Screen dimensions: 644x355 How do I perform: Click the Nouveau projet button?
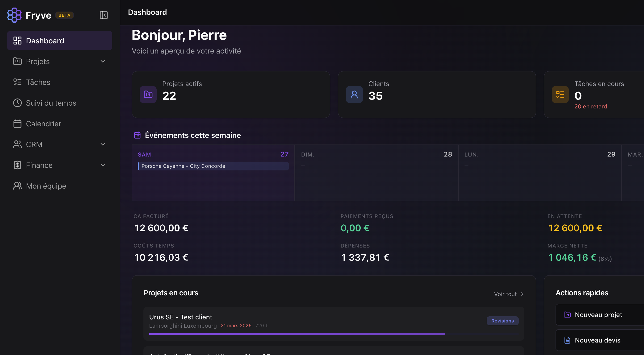coord(600,315)
